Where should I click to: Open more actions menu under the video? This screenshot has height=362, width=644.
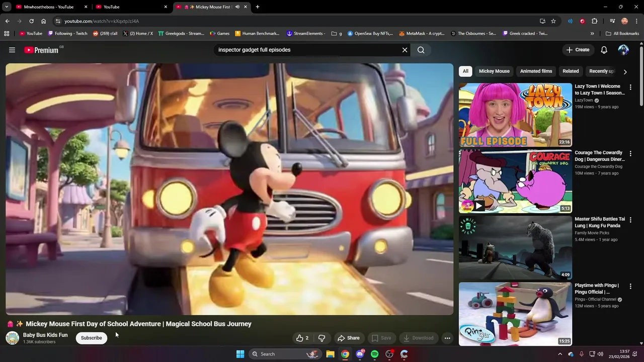click(447, 338)
